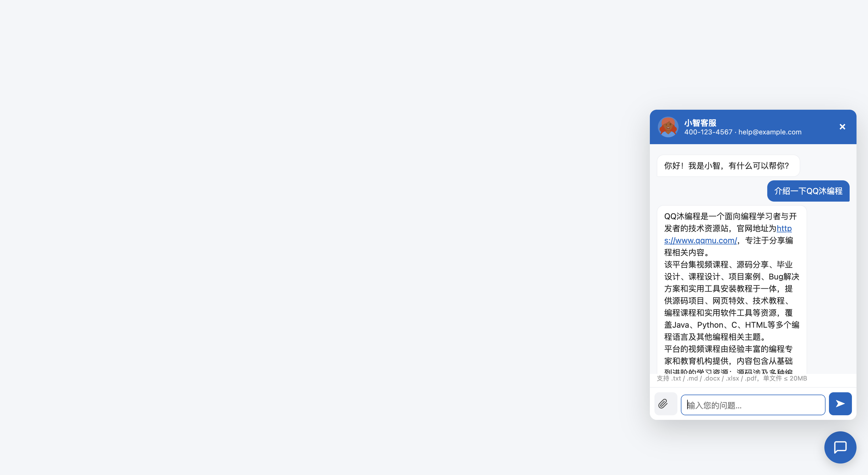Click the 平台的视频课程由经验丰富 paragraph line
Viewport: 868px width, 475px height.
(x=728, y=349)
